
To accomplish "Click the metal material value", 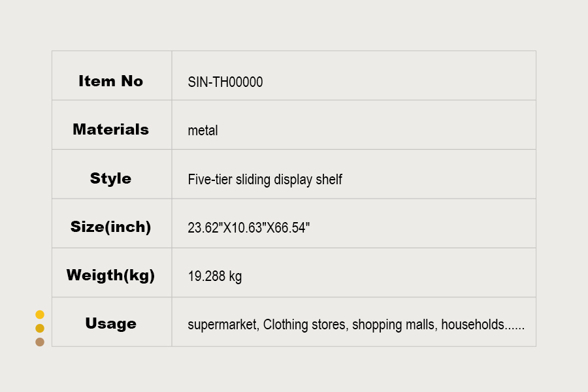I will click(203, 131).
